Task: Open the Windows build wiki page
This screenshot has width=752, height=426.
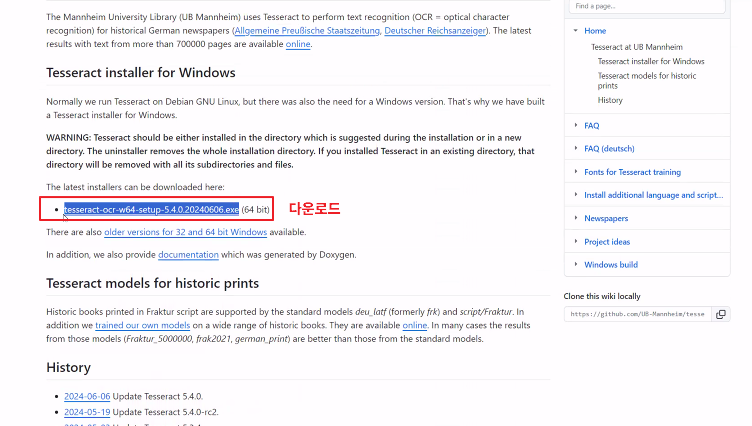Action: 611,265
